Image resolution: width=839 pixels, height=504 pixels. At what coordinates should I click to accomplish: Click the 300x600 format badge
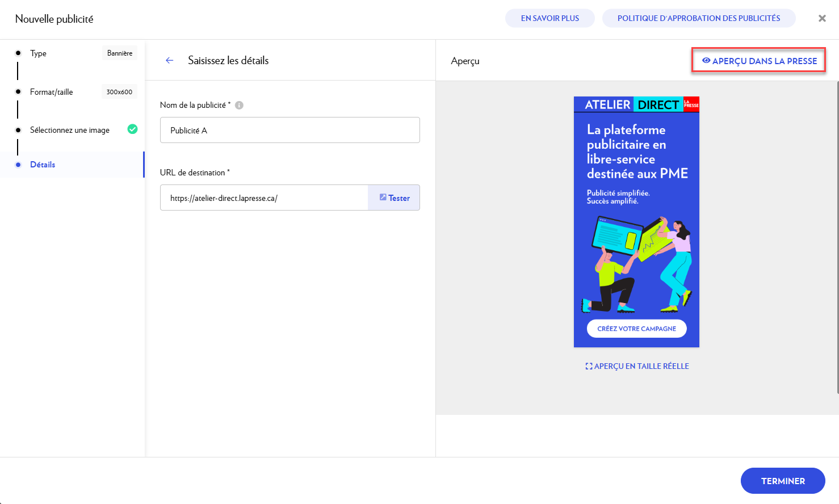pos(119,92)
